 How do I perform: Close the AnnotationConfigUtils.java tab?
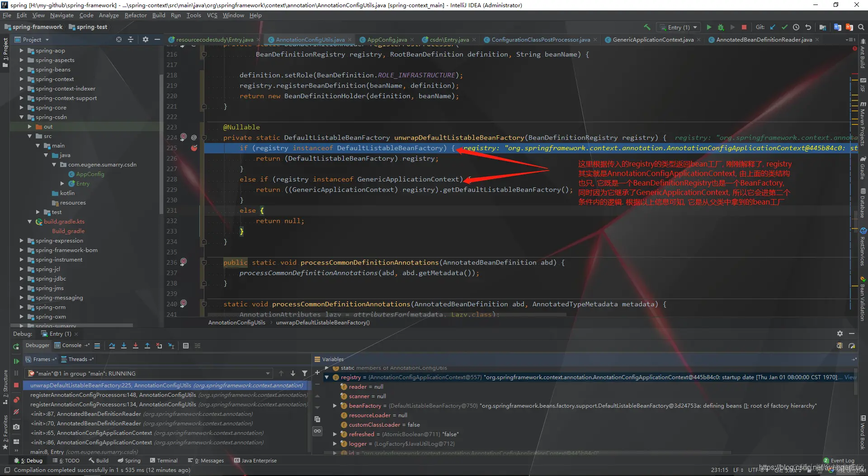click(350, 40)
